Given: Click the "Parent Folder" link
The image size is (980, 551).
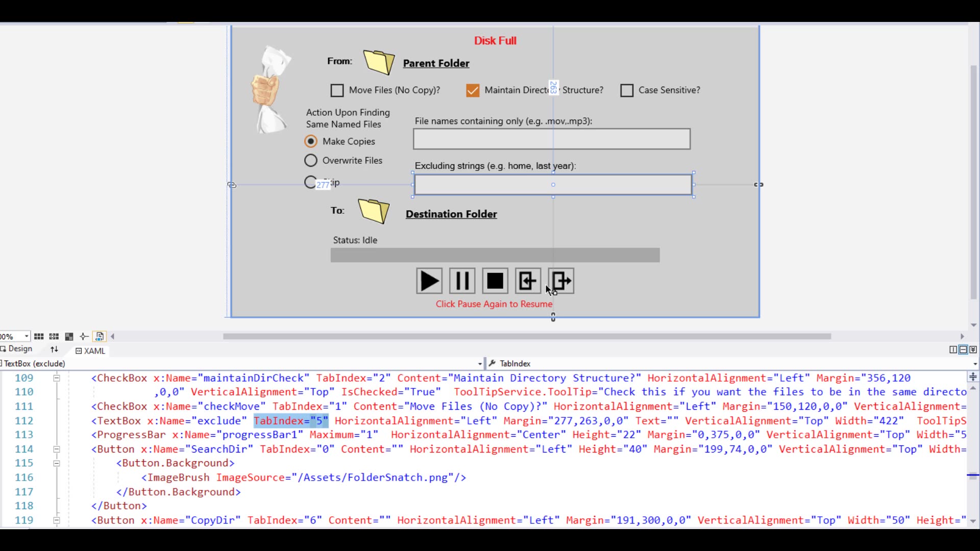Looking at the screenshot, I should click(x=436, y=63).
